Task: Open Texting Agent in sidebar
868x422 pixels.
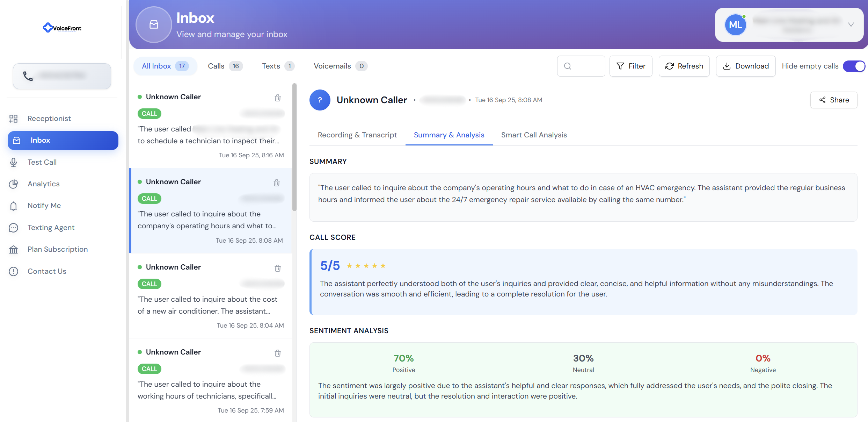Action: [51, 228]
